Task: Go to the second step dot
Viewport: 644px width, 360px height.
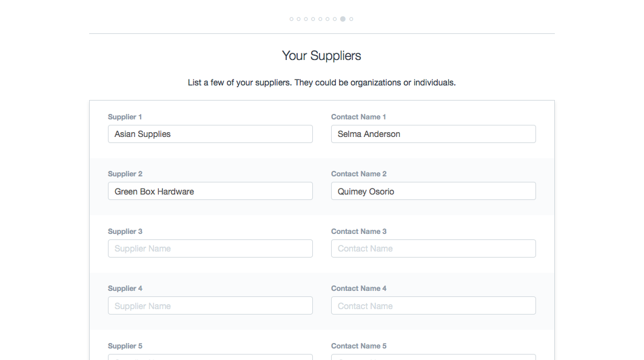Action: click(299, 19)
